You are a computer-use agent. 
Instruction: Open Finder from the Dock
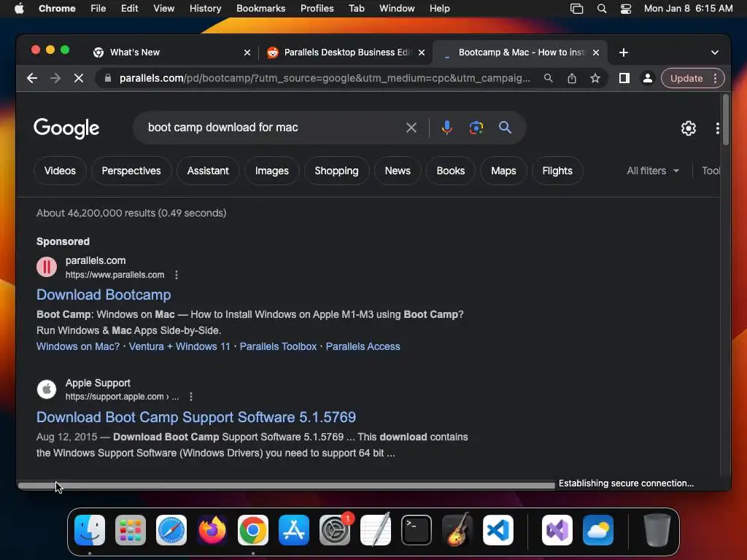coord(90,530)
